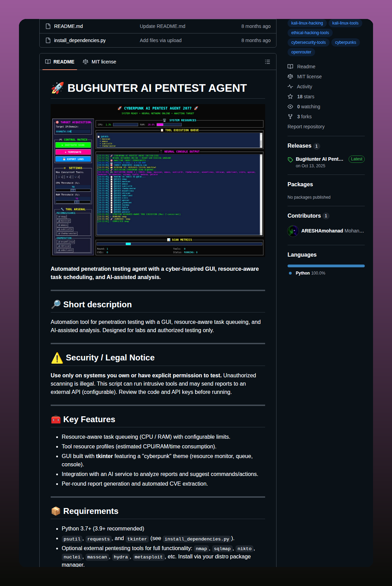The width and height of the screenshot is (392, 586).
Task: Select the openrouter topic tag
Action: pos(301,52)
